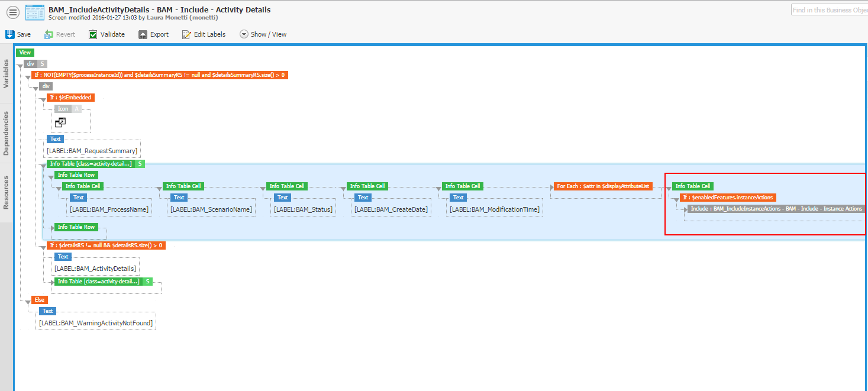Collapse the first Info Table Row triangle

(x=51, y=176)
